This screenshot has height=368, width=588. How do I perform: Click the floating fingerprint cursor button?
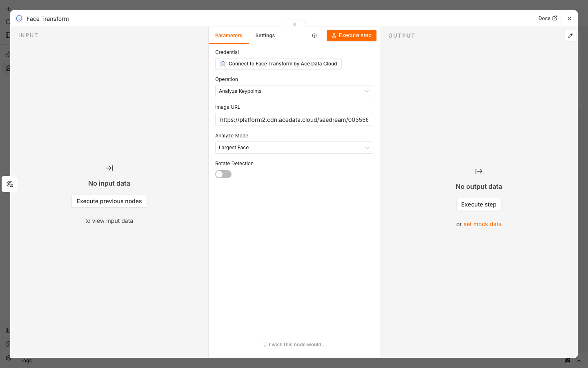point(10,184)
